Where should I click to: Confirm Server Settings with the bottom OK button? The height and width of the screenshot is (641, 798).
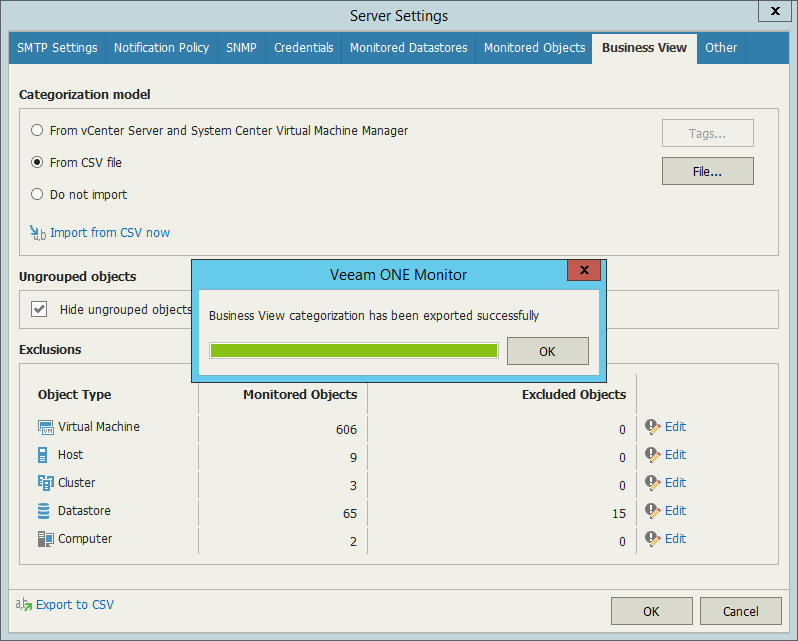pos(651,611)
